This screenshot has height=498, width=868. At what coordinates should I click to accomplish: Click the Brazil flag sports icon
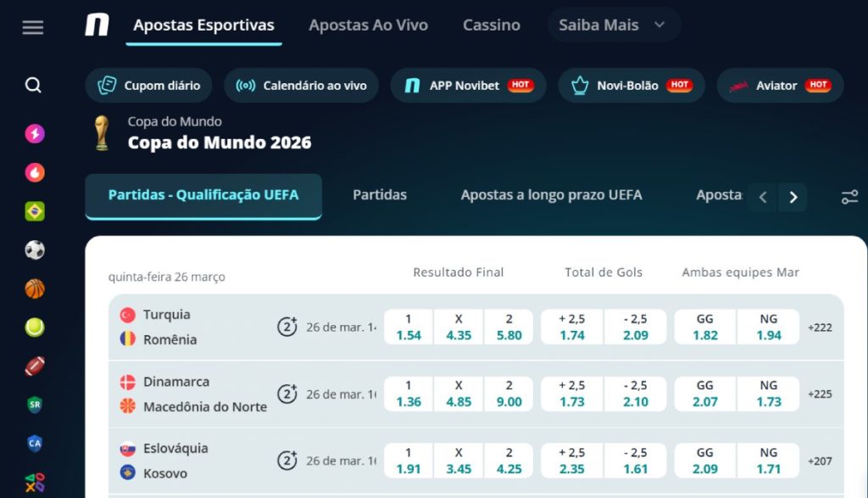coord(32,210)
